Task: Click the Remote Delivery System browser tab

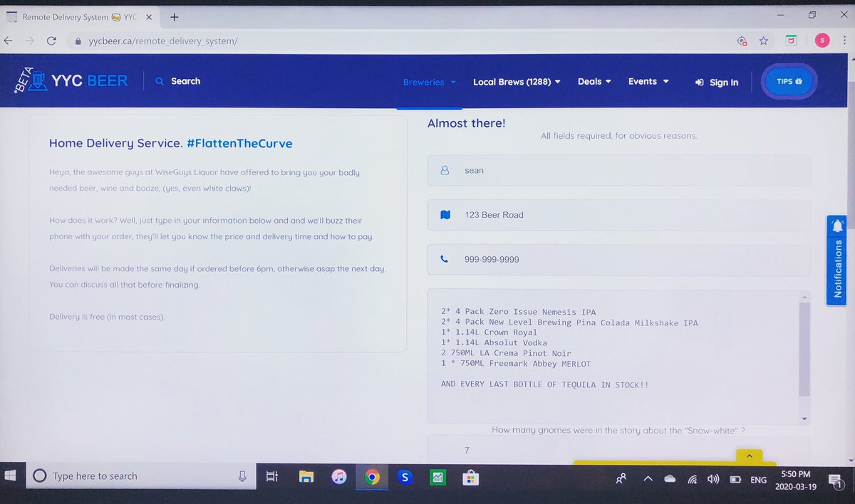Action: [81, 16]
